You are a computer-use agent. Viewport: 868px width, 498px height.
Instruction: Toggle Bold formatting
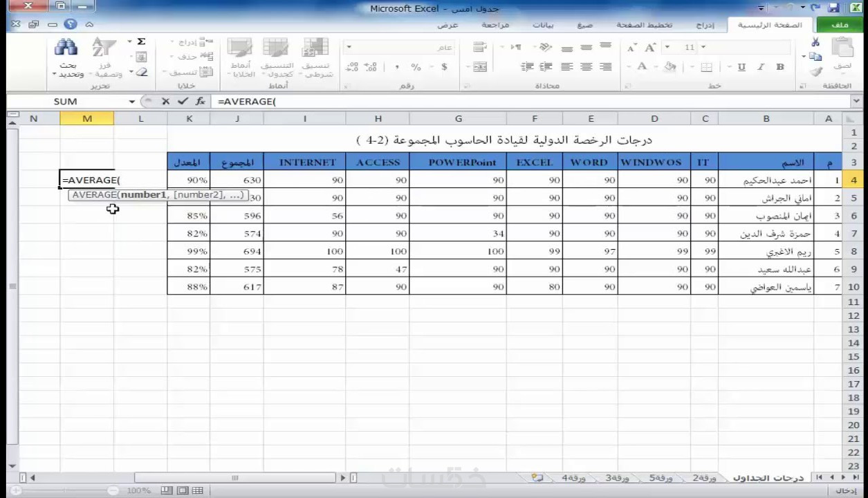780,67
